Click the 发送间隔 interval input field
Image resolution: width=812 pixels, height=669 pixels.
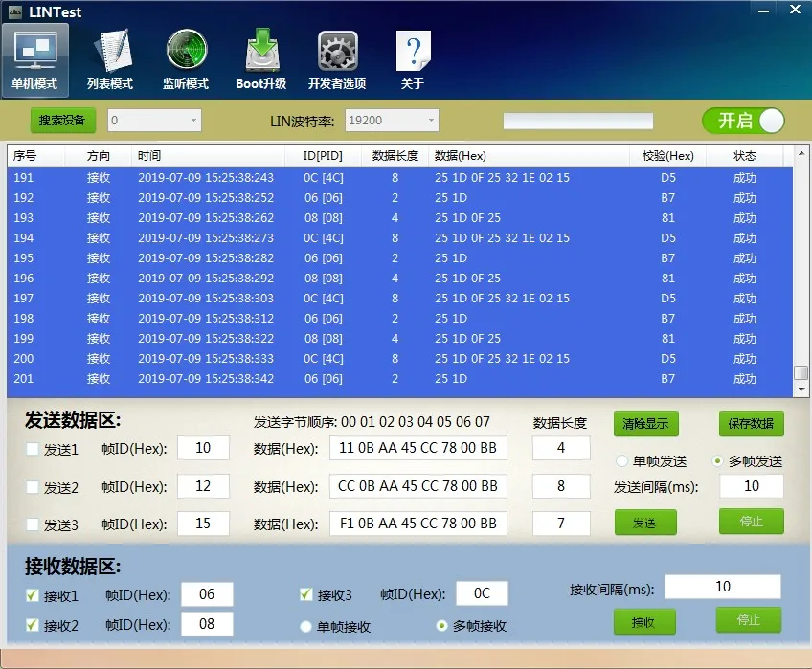point(751,486)
